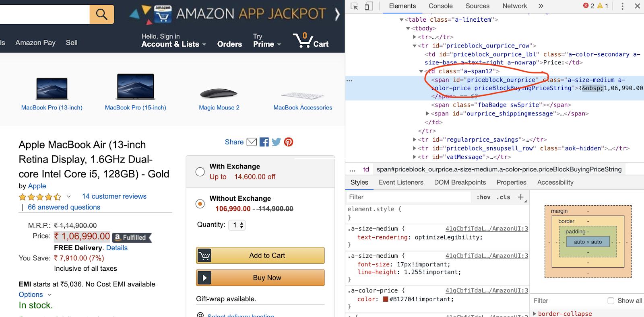This screenshot has width=644, height=317.
Task: Share product on Twitter icon
Action: (x=276, y=142)
